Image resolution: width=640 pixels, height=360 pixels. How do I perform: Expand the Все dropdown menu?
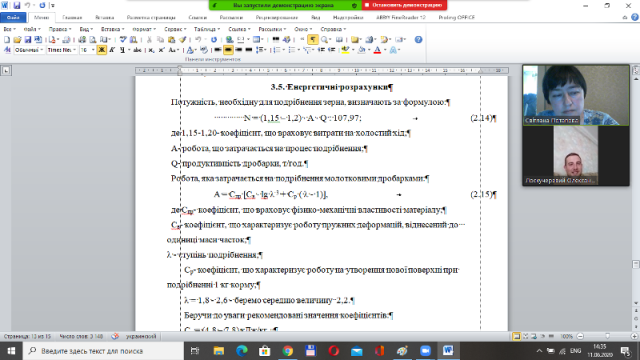click(9, 29)
